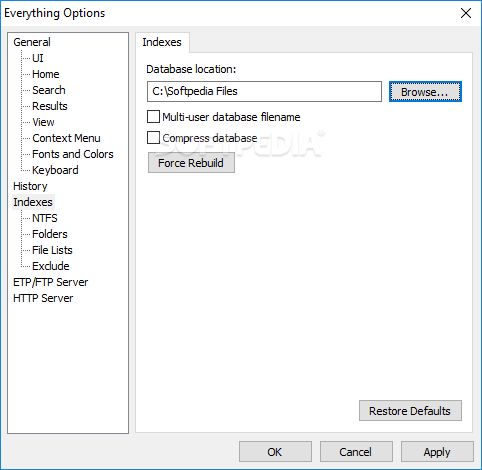Screen dimensions: 482x470
Task: Click the Browse... button
Action: pyautogui.click(x=425, y=92)
